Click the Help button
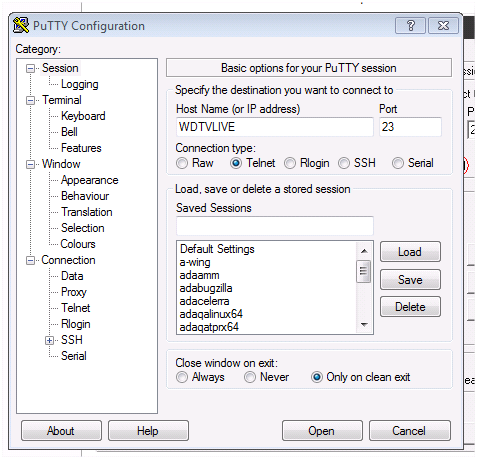 pyautogui.click(x=148, y=431)
